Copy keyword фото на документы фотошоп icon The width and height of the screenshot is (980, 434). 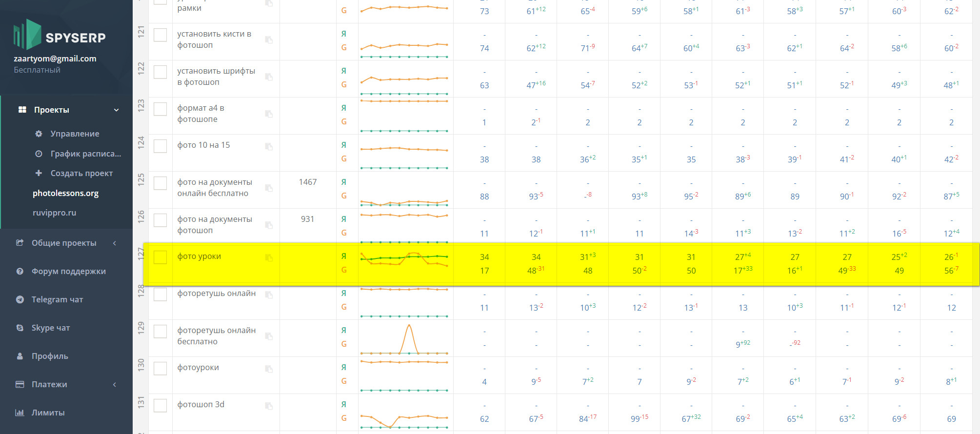tap(269, 225)
